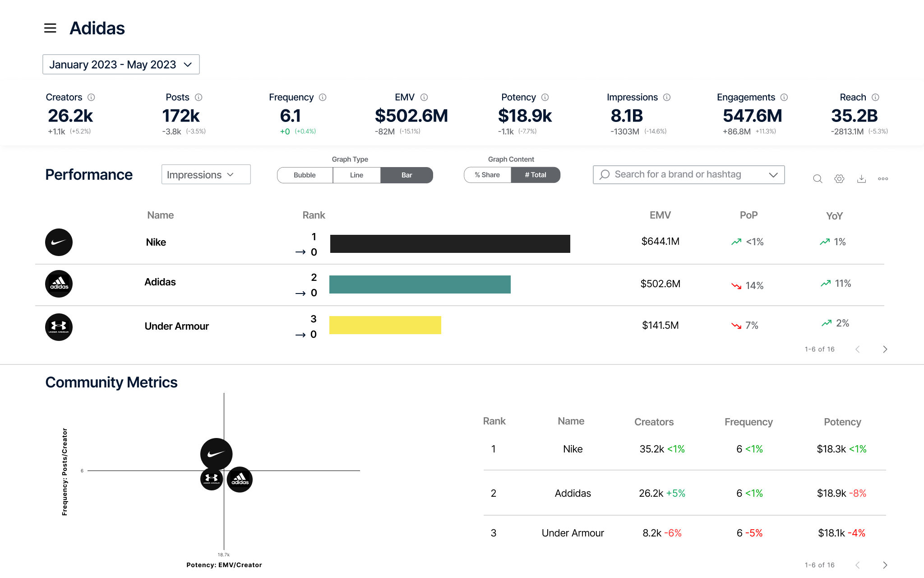Click Under Armour name in Performance table
The width and height of the screenshot is (924, 578).
[177, 326]
